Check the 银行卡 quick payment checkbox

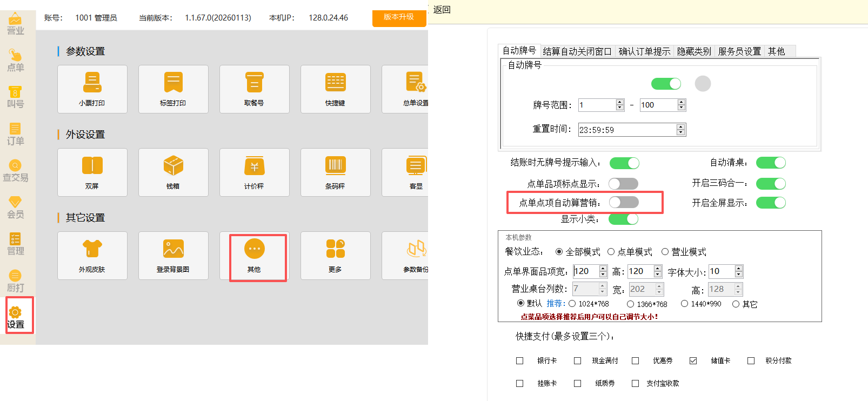520,360
